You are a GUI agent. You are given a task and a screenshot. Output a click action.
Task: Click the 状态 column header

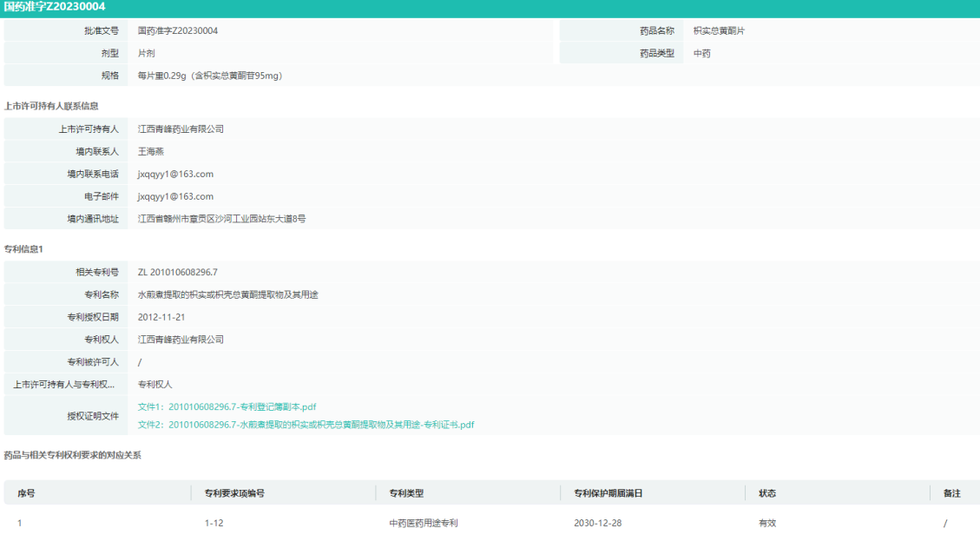point(767,493)
